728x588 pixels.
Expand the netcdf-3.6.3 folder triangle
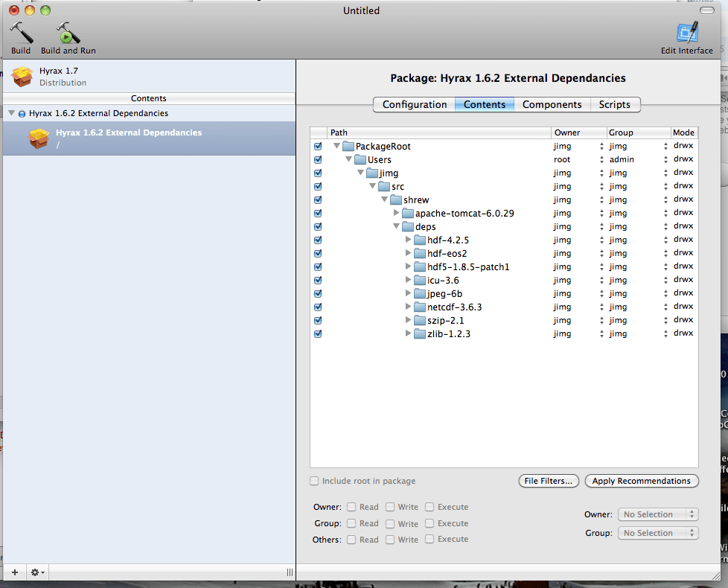pos(408,307)
